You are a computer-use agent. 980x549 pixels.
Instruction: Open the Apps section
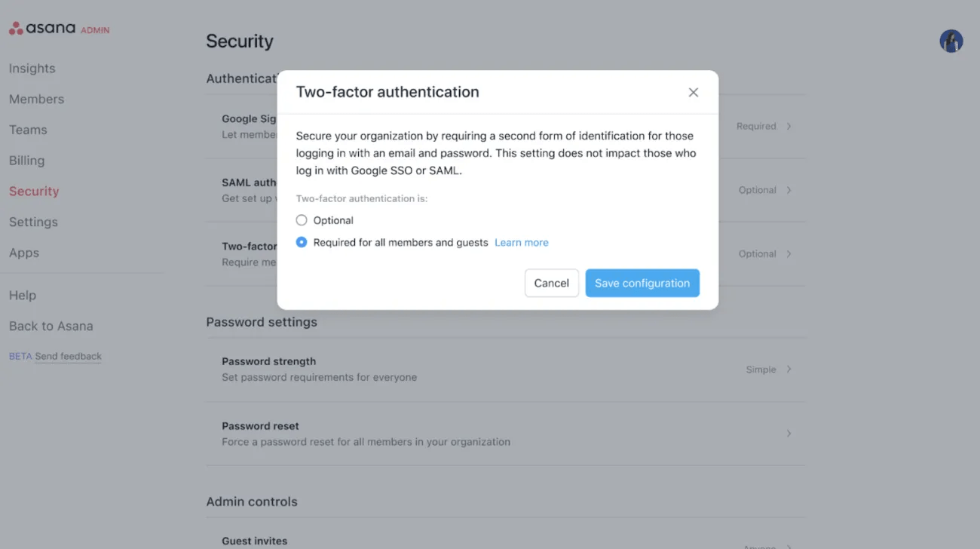(x=23, y=253)
